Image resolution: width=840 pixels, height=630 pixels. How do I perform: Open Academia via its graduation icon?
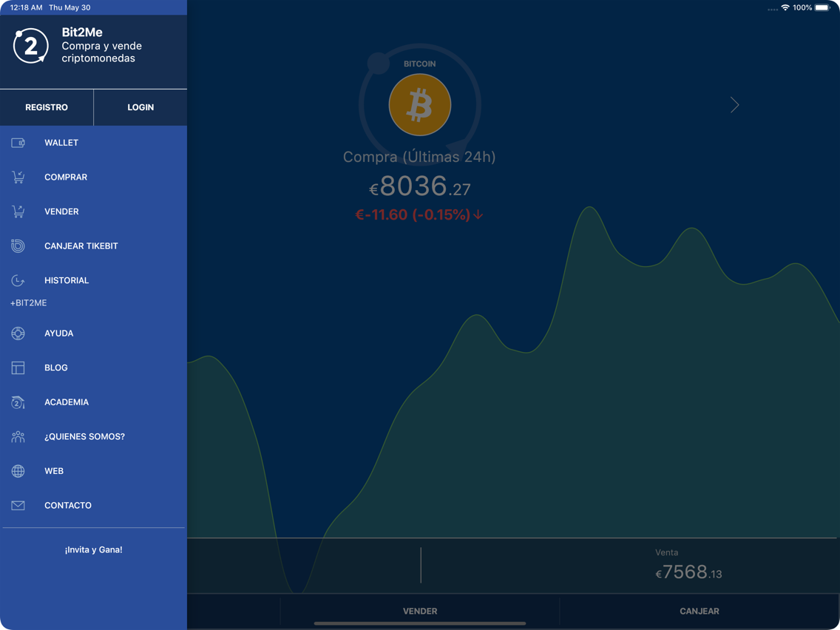[17, 402]
